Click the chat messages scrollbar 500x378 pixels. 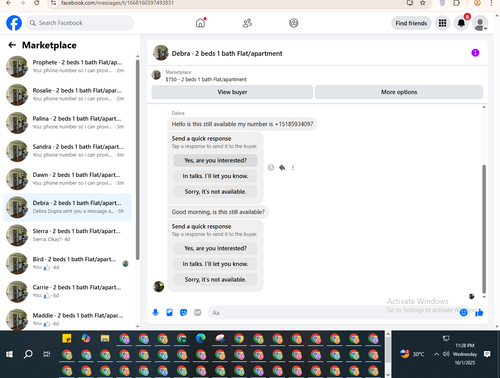pos(484,229)
